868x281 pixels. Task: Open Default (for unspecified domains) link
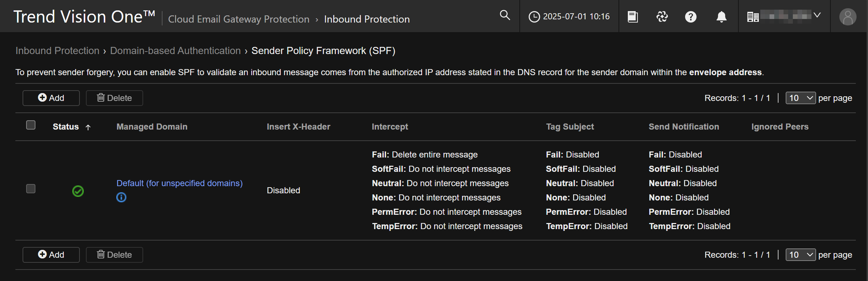click(x=179, y=183)
